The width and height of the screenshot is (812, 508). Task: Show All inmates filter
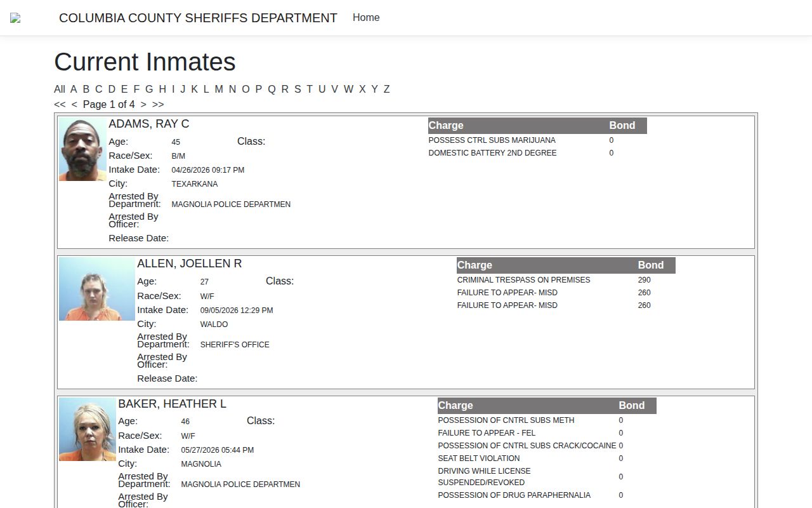coord(60,89)
